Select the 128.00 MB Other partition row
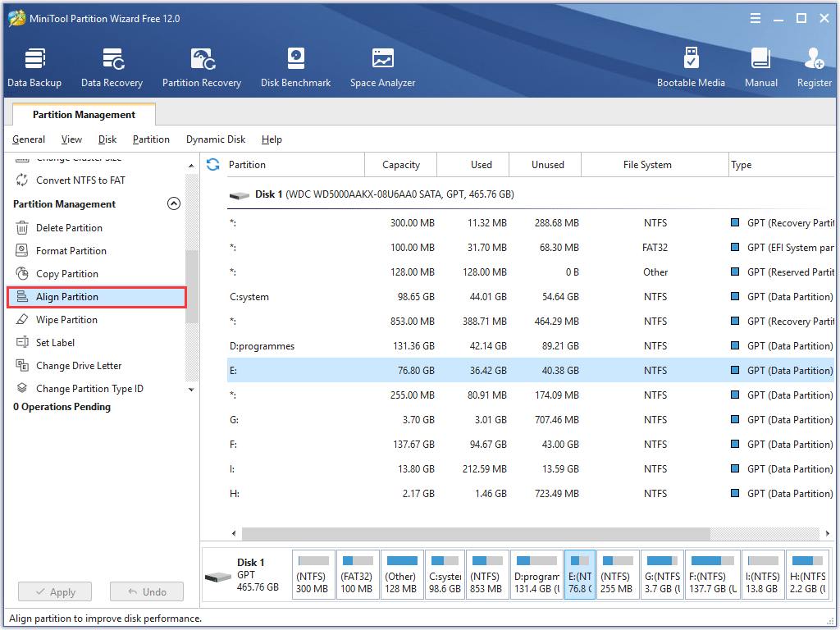The width and height of the screenshot is (840, 630). click(531, 272)
